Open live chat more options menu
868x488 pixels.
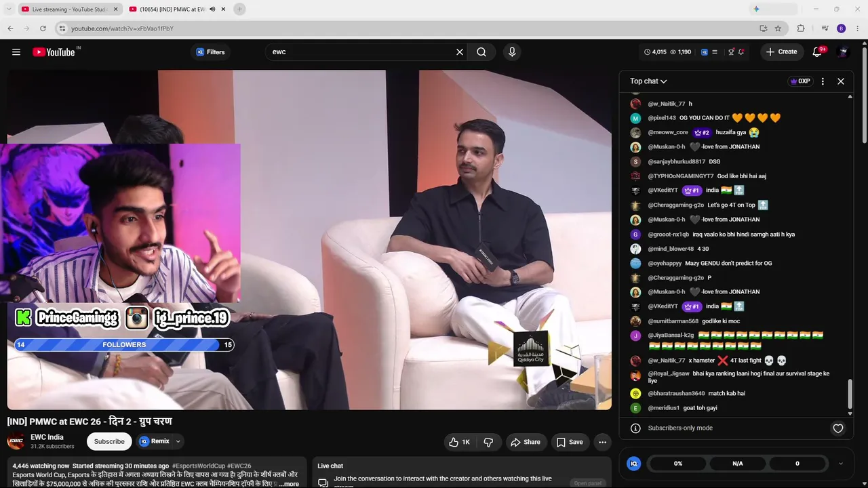pyautogui.click(x=823, y=81)
